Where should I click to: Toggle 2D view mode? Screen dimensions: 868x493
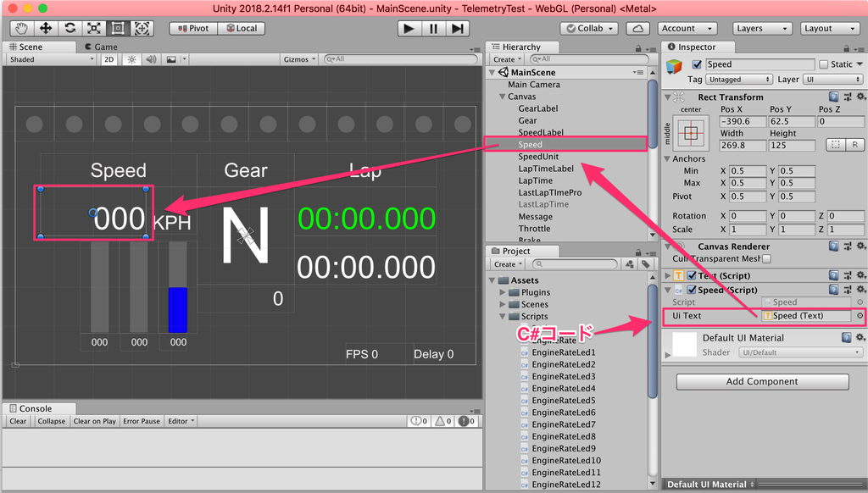point(109,59)
